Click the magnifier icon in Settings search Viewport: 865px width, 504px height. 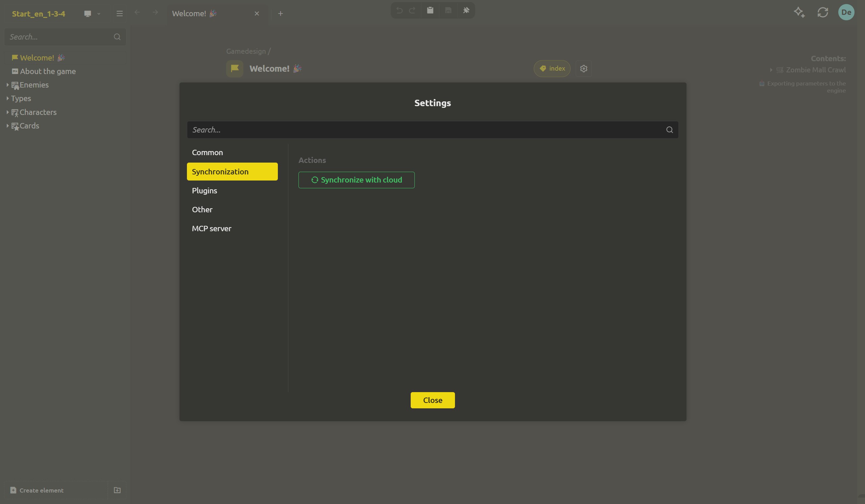[669, 130]
